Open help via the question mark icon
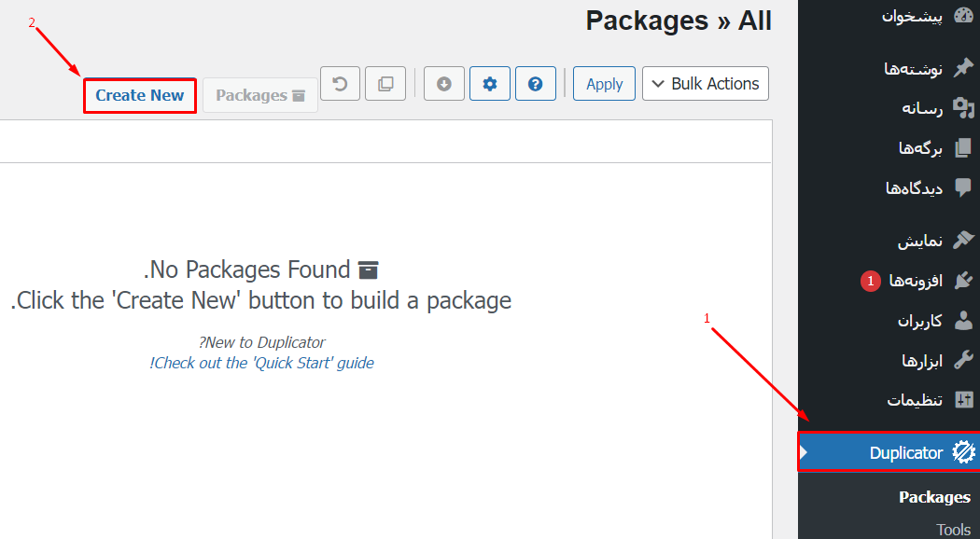This screenshot has height=539, width=980. (536, 84)
